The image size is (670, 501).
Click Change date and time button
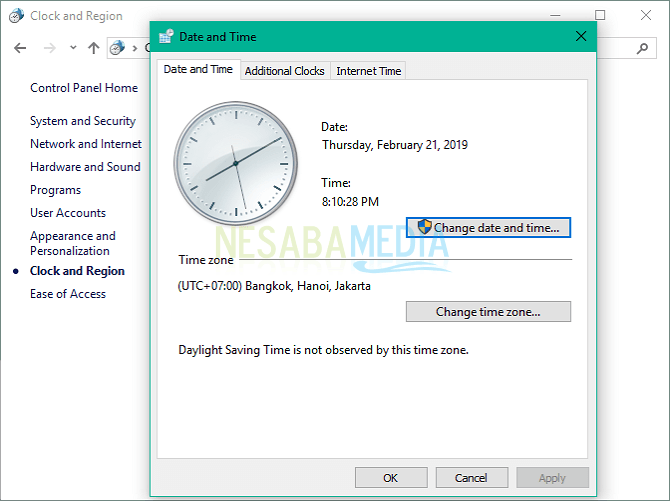click(x=488, y=228)
